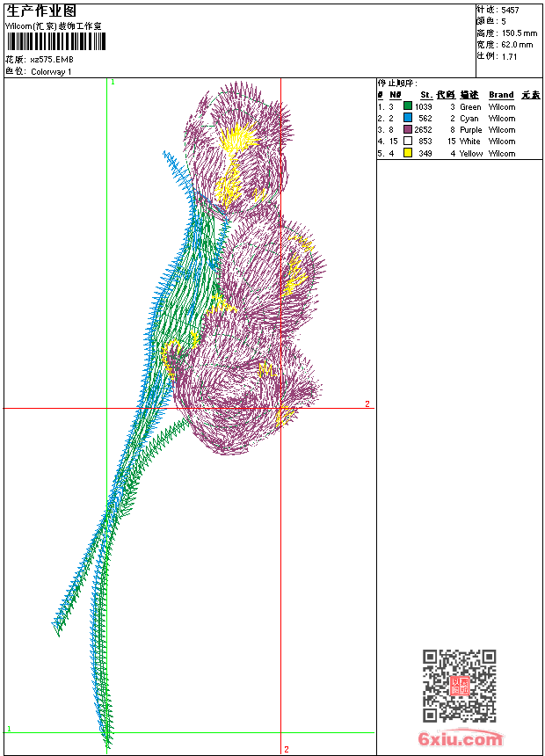Select the height value '150.5 mm'

pyautogui.click(x=520, y=33)
